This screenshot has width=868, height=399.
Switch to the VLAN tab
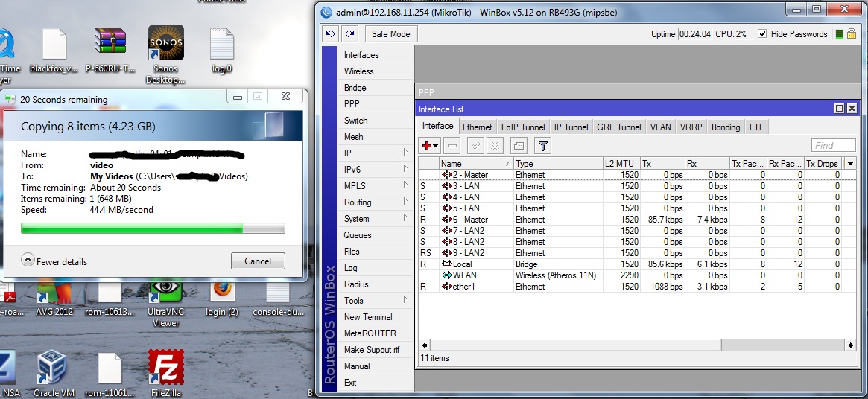(x=660, y=127)
